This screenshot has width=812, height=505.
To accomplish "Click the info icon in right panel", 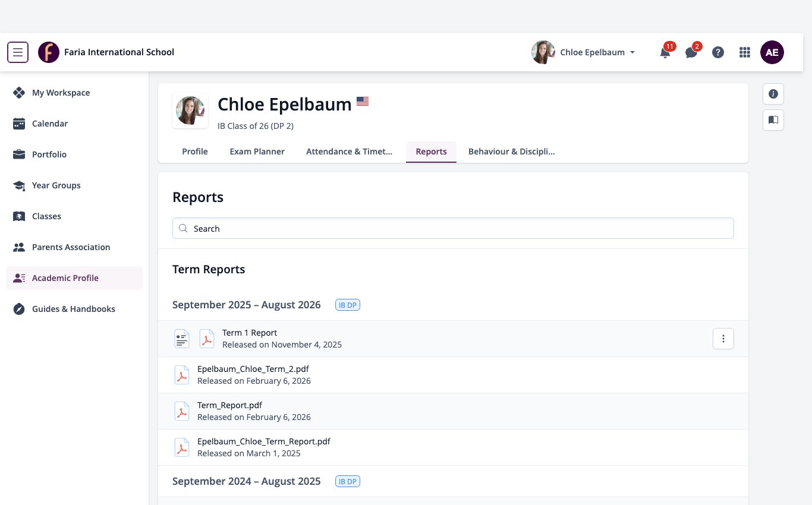I will (773, 94).
